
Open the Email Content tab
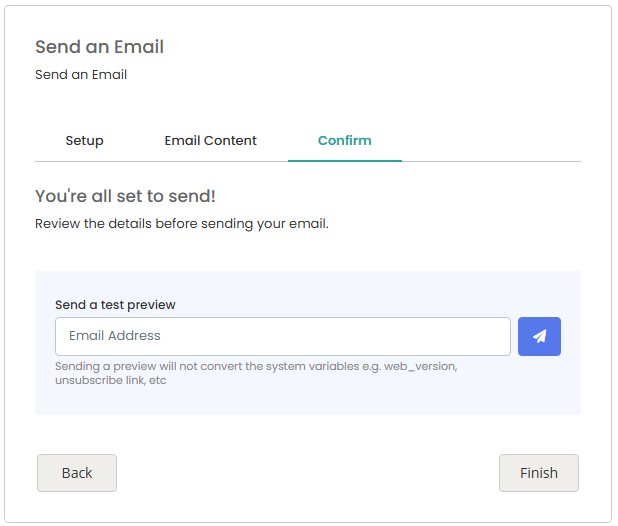pyautogui.click(x=210, y=141)
